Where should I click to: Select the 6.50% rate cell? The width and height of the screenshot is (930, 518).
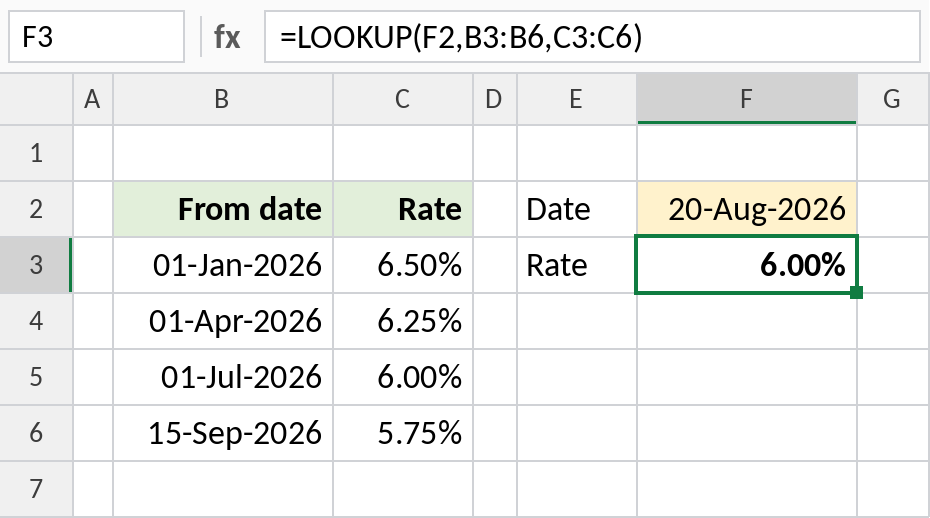coord(403,265)
